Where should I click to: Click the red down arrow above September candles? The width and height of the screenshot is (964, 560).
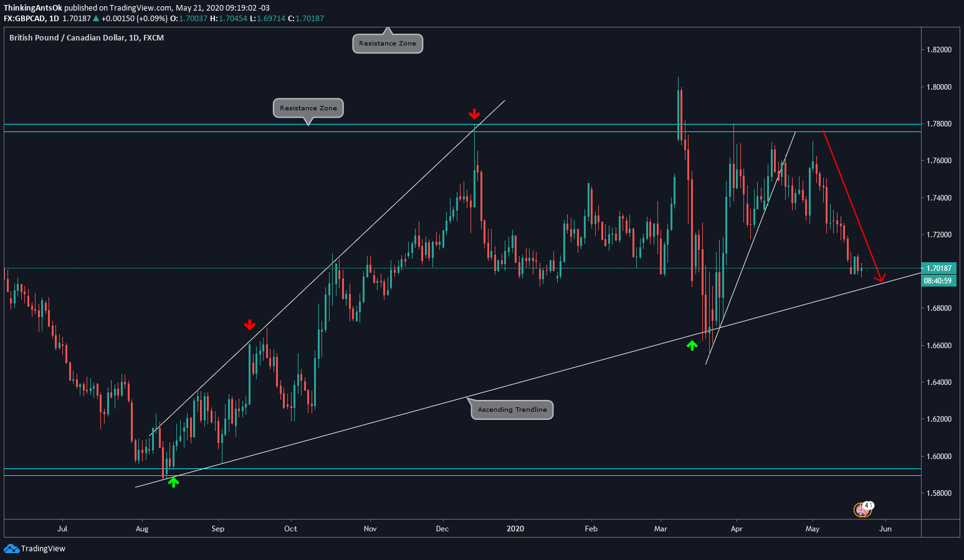tap(249, 325)
